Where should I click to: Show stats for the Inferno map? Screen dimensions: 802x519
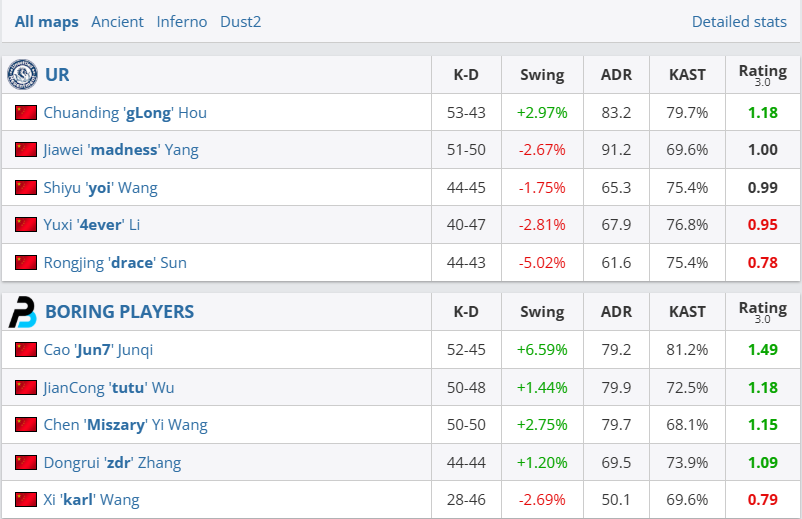[x=182, y=21]
